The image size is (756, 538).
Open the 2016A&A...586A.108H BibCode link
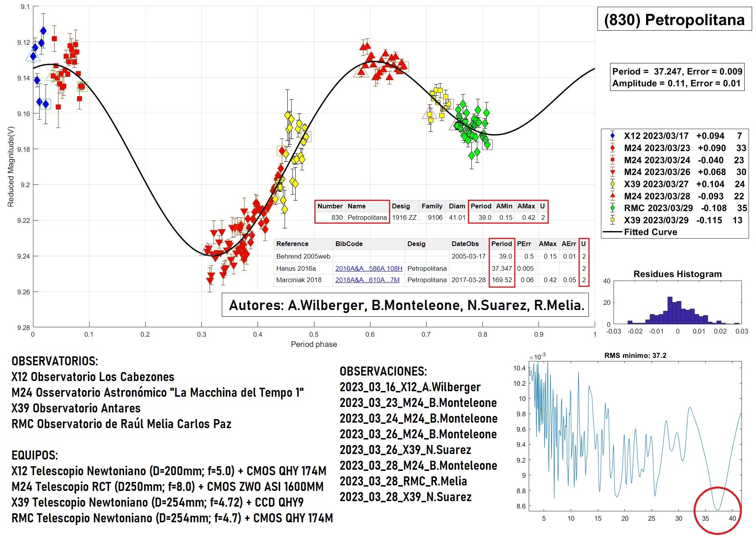click(x=368, y=268)
